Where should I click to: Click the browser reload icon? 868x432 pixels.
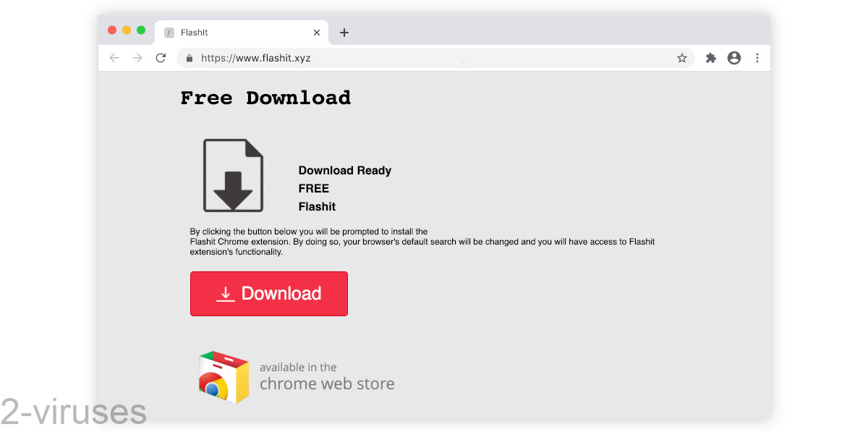coord(161,58)
